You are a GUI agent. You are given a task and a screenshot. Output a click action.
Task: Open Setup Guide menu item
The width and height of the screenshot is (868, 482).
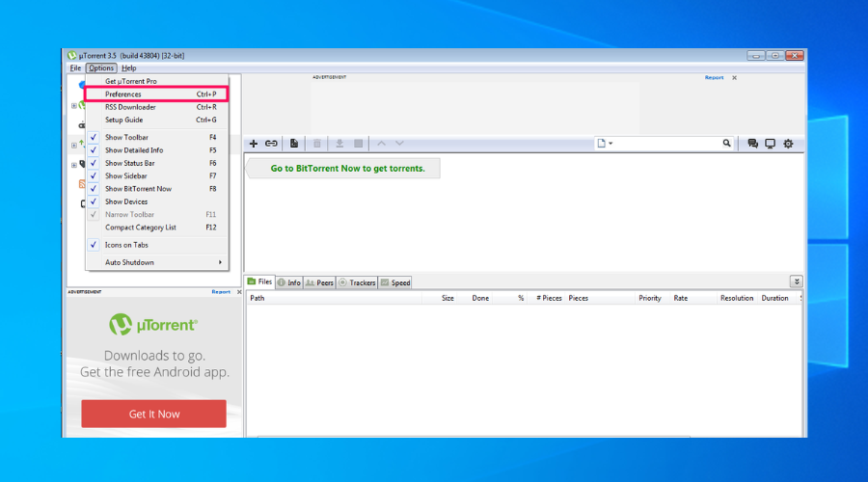156,120
